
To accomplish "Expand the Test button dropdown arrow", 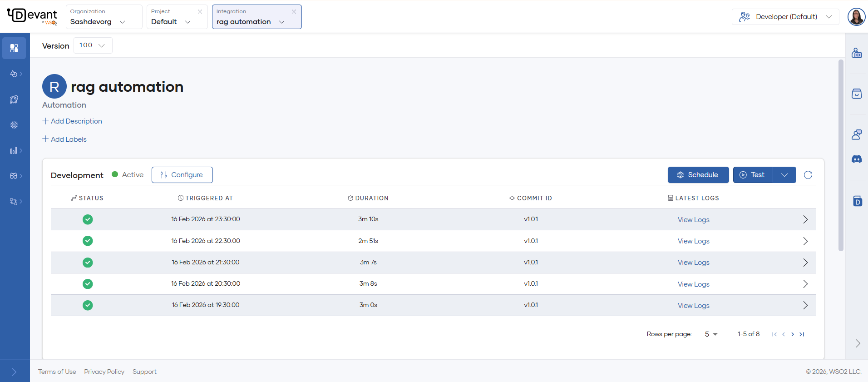I will tap(784, 175).
